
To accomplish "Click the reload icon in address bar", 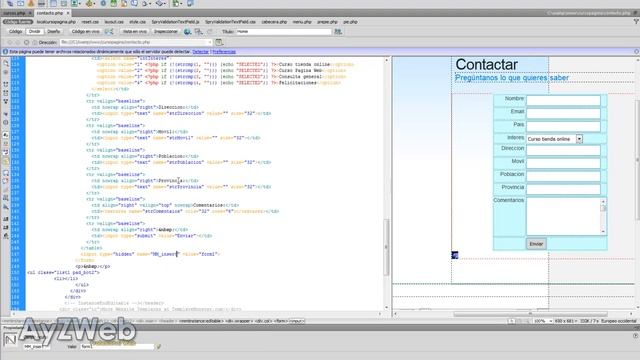I will click(26, 42).
